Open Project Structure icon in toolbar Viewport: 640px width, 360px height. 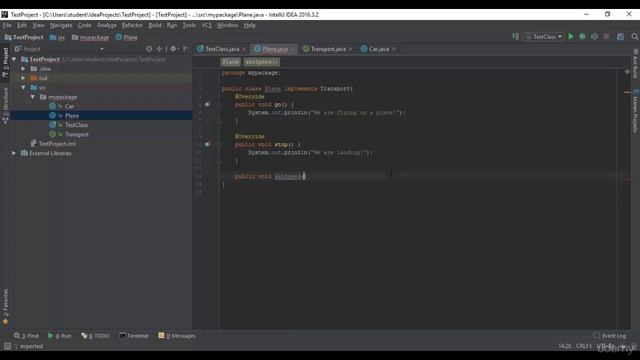pyautogui.click(x=620, y=37)
